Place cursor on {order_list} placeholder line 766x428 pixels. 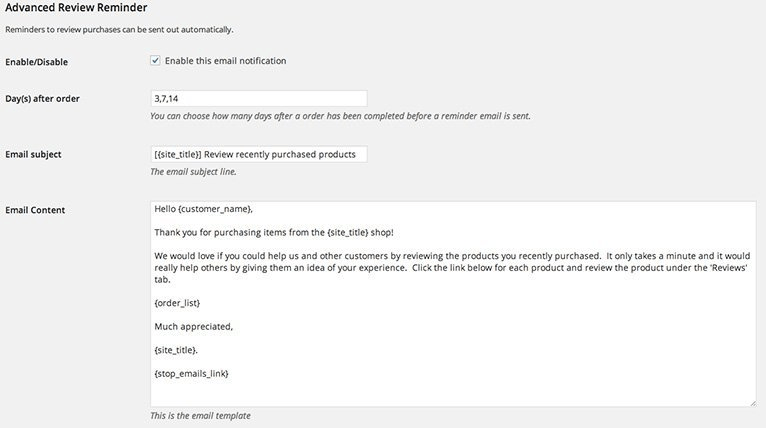(x=177, y=303)
